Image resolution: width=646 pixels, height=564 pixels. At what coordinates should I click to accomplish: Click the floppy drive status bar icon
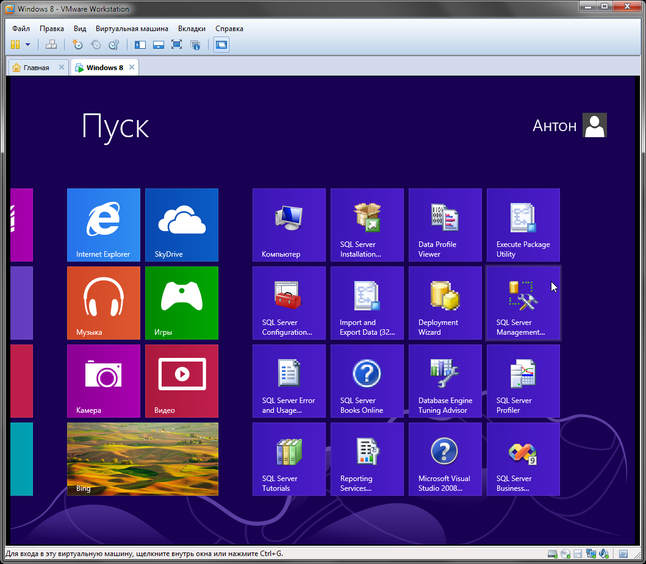[x=578, y=554]
